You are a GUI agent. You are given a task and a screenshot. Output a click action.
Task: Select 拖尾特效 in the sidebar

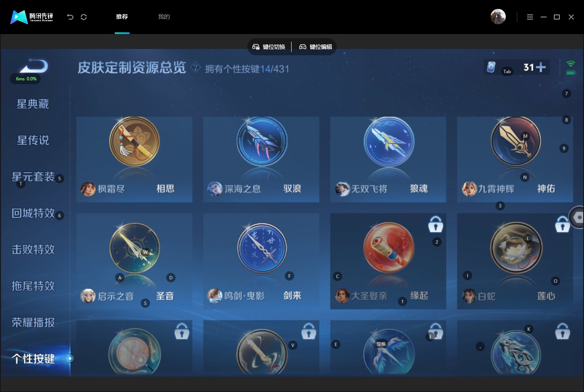[x=33, y=286]
